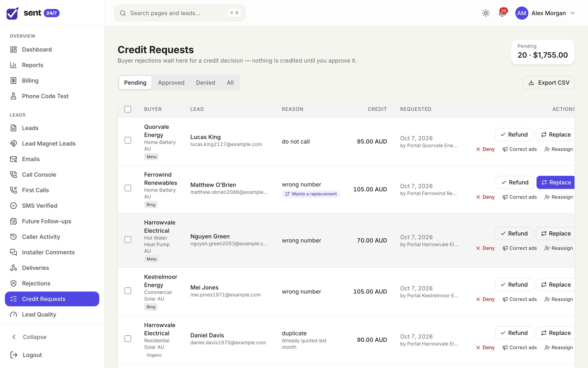Select the Quorvale Energy row checkbox
The height and width of the screenshot is (368, 588).
pyautogui.click(x=128, y=140)
